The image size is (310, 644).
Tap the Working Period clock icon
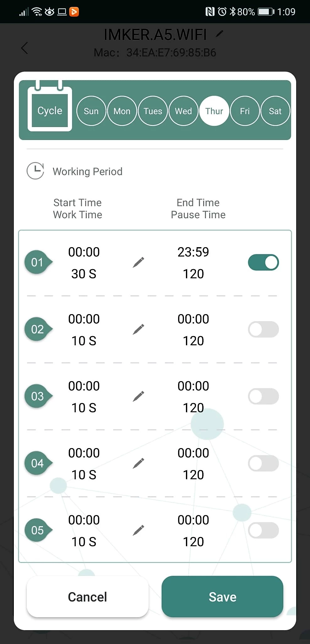[35, 171]
